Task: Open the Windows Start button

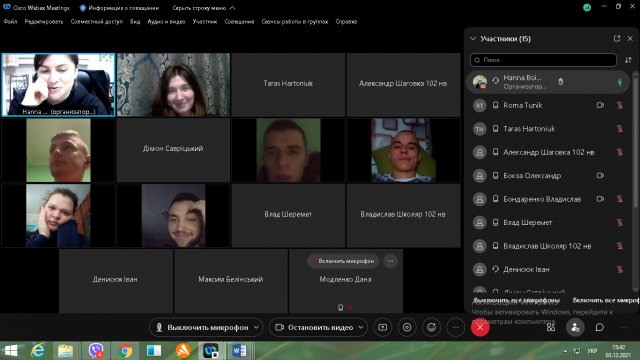Action: pos(11,351)
